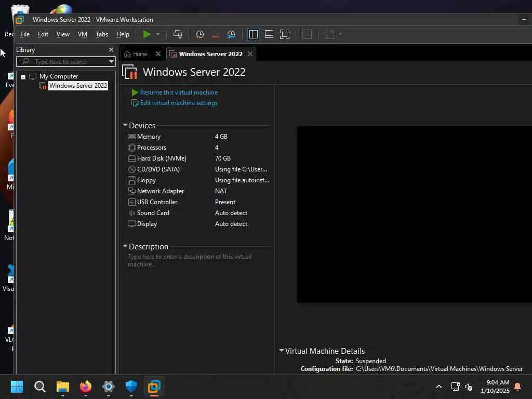The height and width of the screenshot is (399, 532).
Task: Collapse the Devices section
Action: pyautogui.click(x=125, y=125)
